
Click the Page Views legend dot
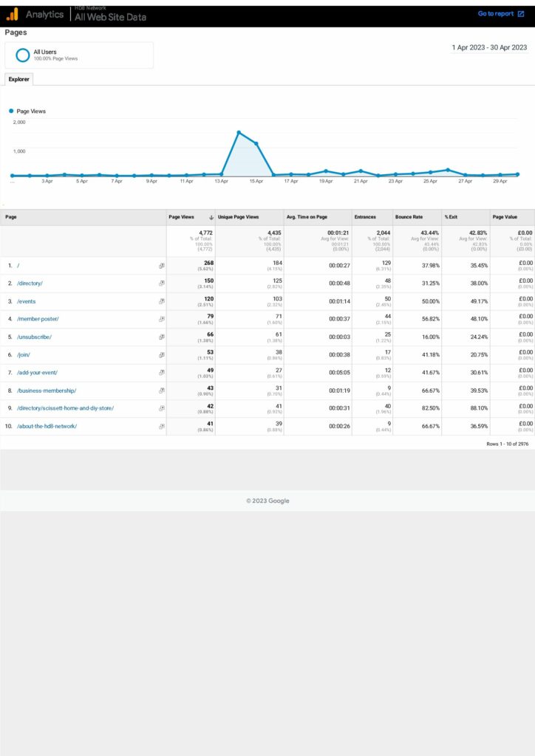11,111
